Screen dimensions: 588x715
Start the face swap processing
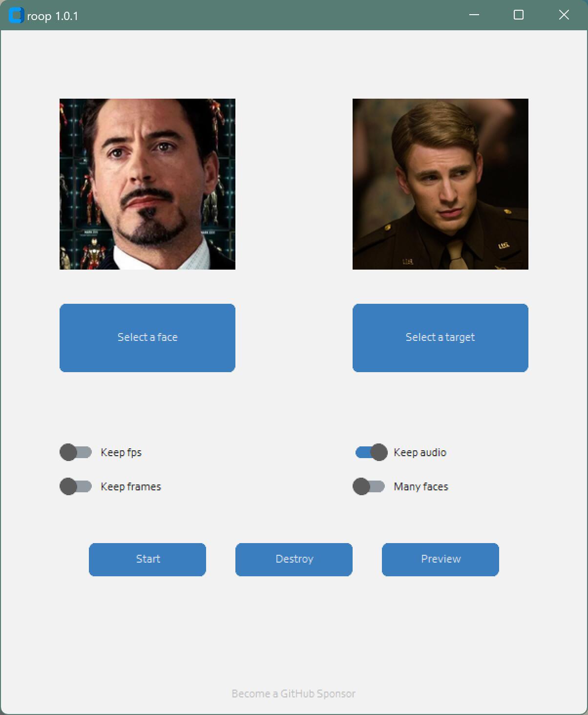(147, 560)
